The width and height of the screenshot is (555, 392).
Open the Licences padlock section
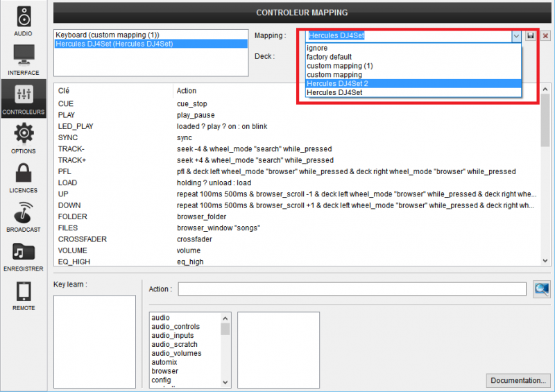click(x=24, y=176)
